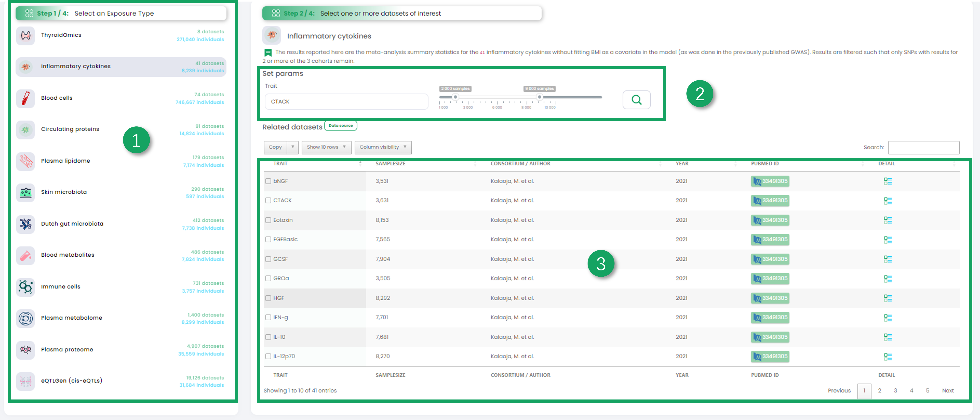Go to page 2 of datasets

(879, 391)
